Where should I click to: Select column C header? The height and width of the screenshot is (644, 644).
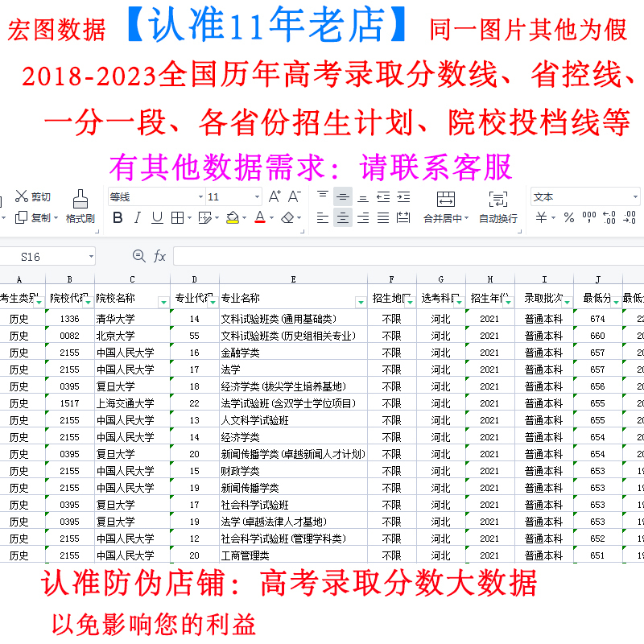point(132,279)
